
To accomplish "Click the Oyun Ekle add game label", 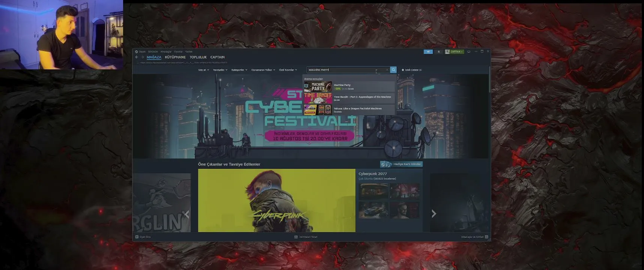I will (x=145, y=237).
